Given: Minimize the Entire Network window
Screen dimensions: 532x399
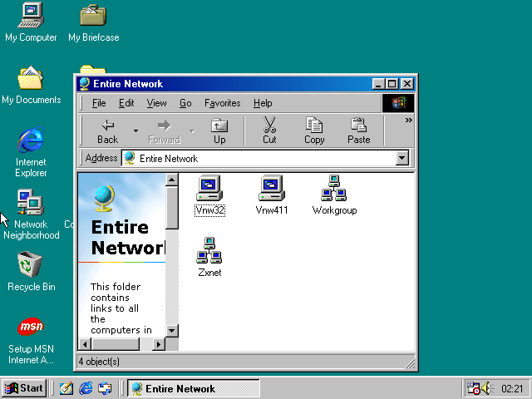Looking at the screenshot, I should 378,84.
